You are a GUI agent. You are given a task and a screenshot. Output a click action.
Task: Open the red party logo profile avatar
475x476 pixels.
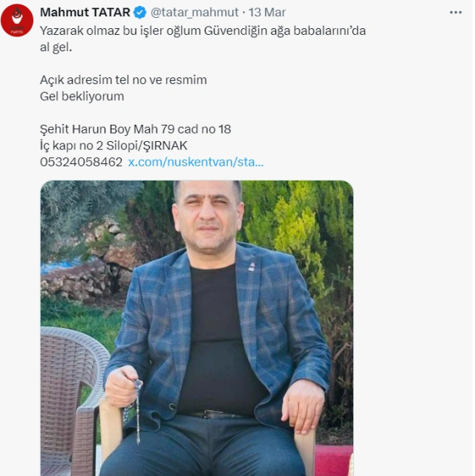click(17, 20)
